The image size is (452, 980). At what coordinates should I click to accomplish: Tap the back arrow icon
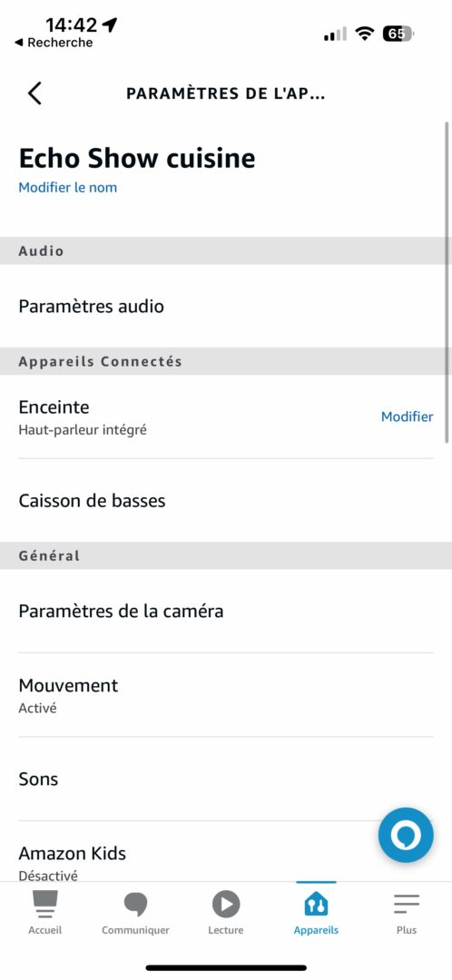click(x=35, y=93)
